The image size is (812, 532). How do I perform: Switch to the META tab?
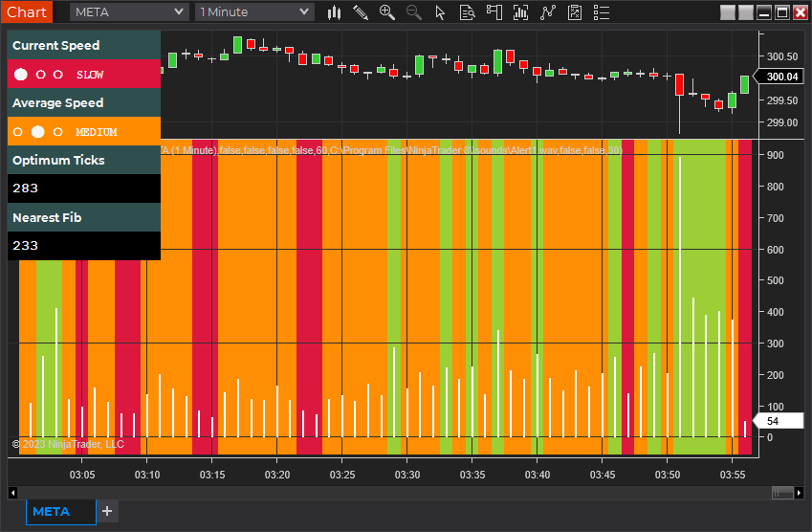pyautogui.click(x=60, y=512)
